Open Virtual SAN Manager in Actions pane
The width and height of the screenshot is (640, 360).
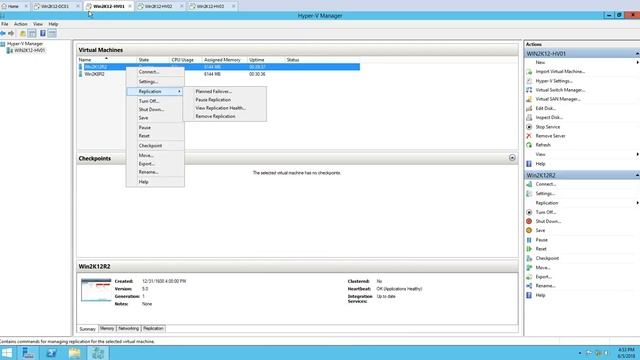tap(558, 99)
